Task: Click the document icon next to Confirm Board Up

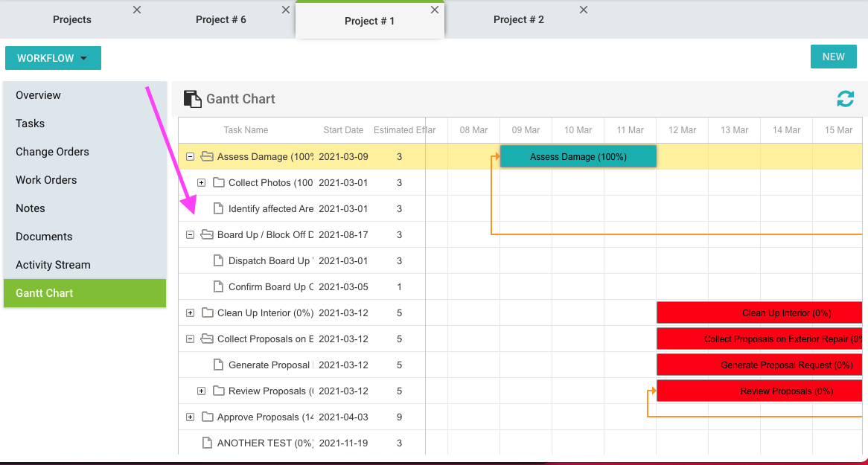Action: coord(217,286)
